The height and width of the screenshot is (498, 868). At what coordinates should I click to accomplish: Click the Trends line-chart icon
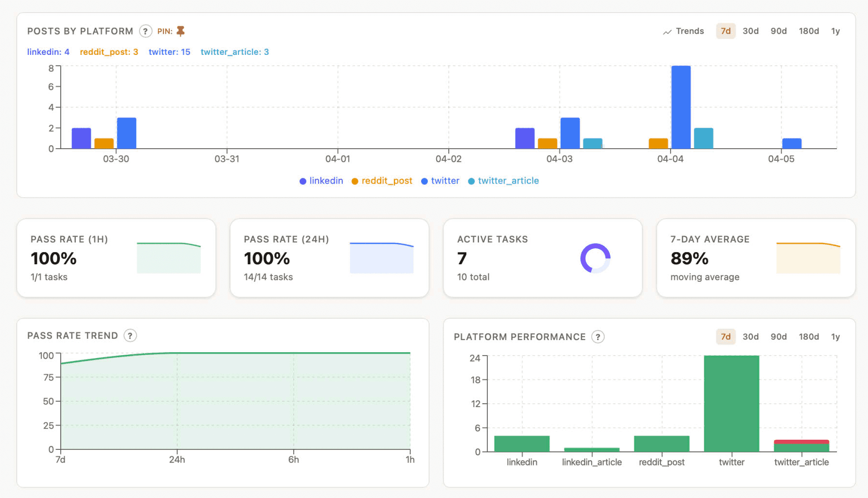coord(667,31)
